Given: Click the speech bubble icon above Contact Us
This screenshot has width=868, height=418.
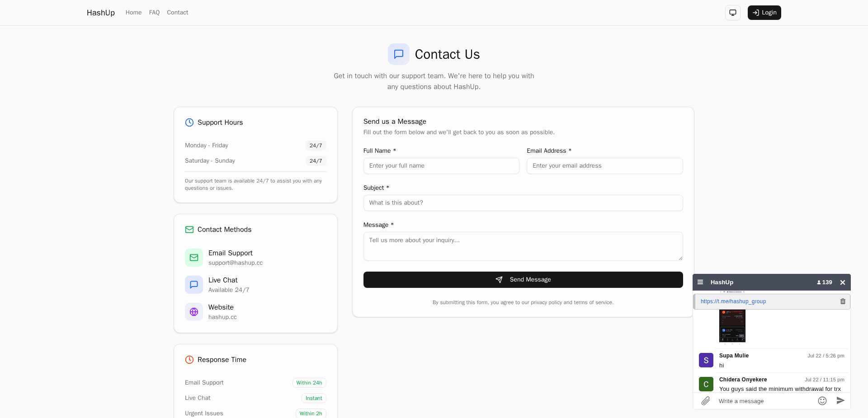Looking at the screenshot, I should pyautogui.click(x=398, y=54).
